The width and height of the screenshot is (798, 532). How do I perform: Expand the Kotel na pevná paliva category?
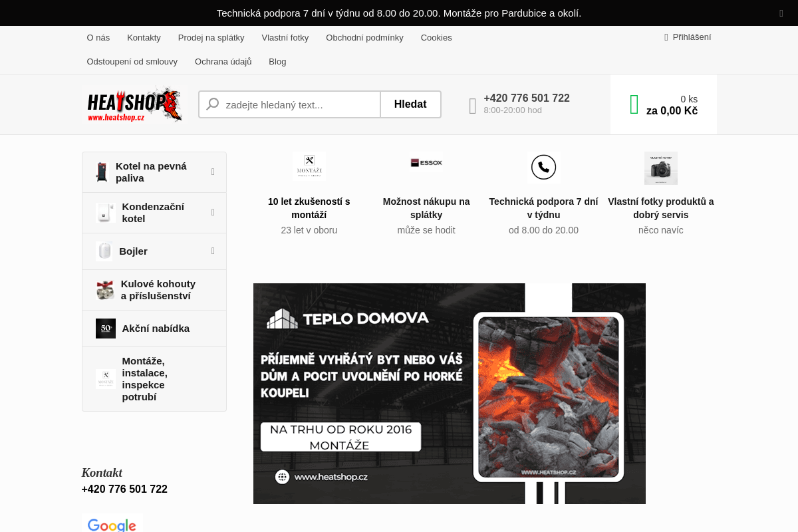tap(213, 172)
